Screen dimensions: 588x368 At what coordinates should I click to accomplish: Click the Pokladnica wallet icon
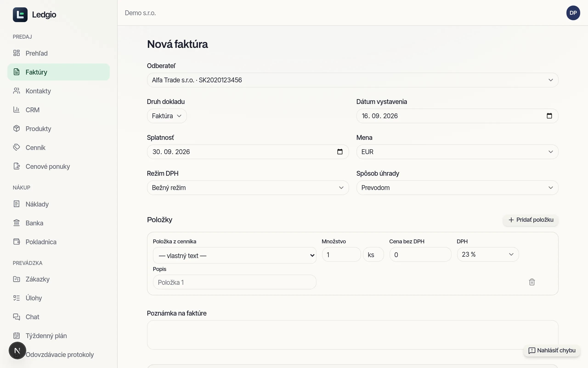click(17, 242)
